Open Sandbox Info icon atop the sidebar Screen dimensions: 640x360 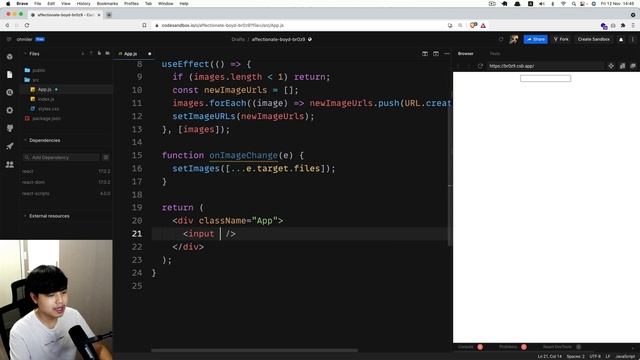coord(10,57)
